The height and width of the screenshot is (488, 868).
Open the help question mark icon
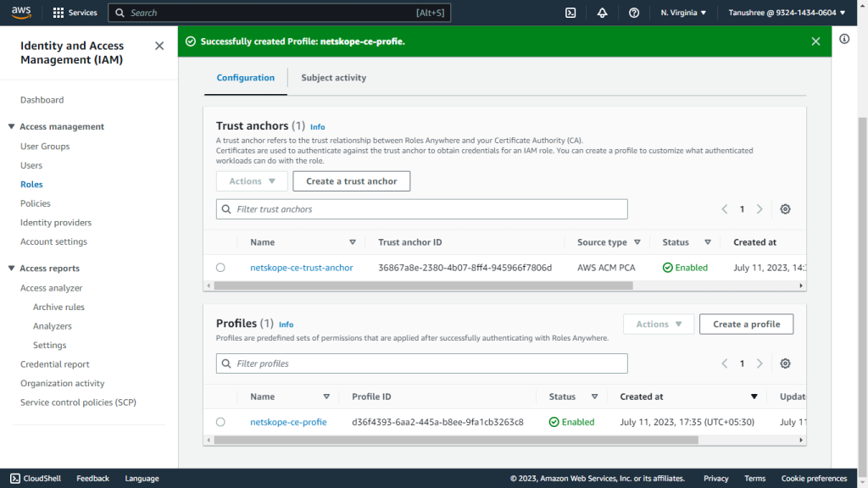tap(634, 12)
